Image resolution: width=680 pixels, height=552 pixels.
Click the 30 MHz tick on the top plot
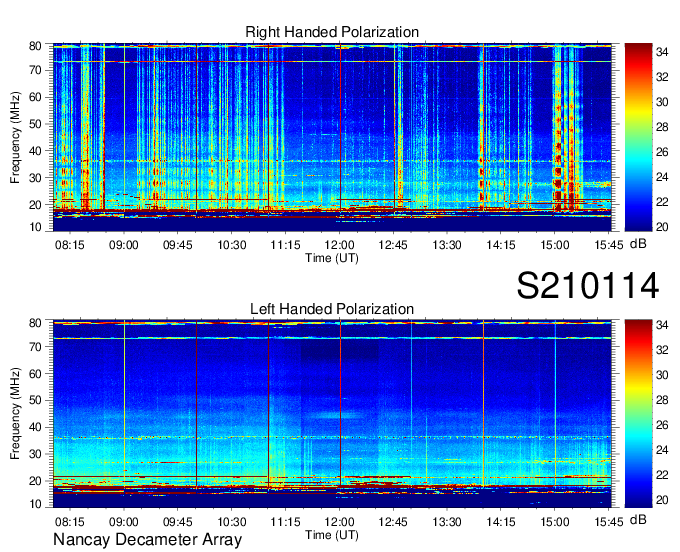35,178
